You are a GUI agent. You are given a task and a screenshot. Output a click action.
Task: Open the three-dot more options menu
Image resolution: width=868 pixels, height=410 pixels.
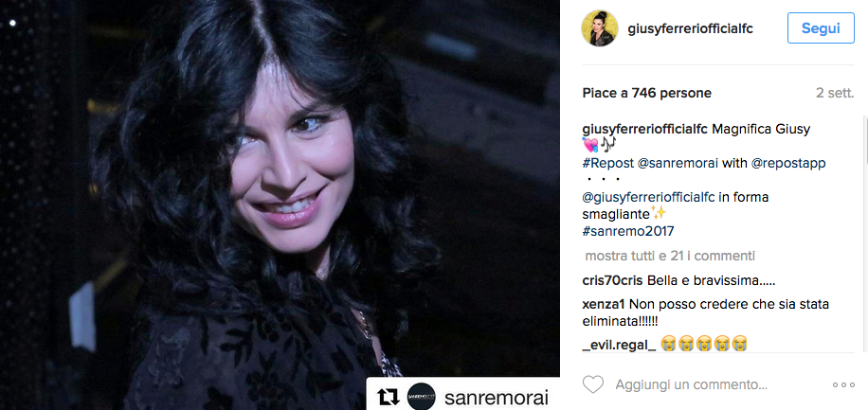pyautogui.click(x=843, y=385)
